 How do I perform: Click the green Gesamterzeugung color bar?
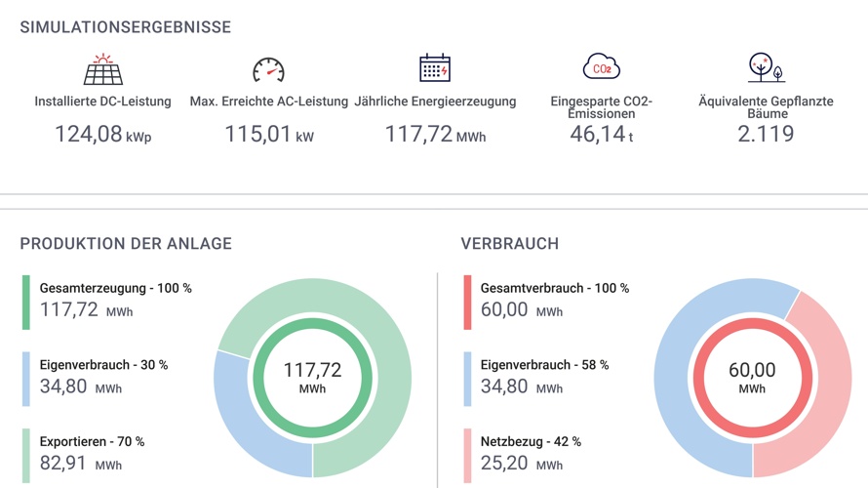click(26, 302)
